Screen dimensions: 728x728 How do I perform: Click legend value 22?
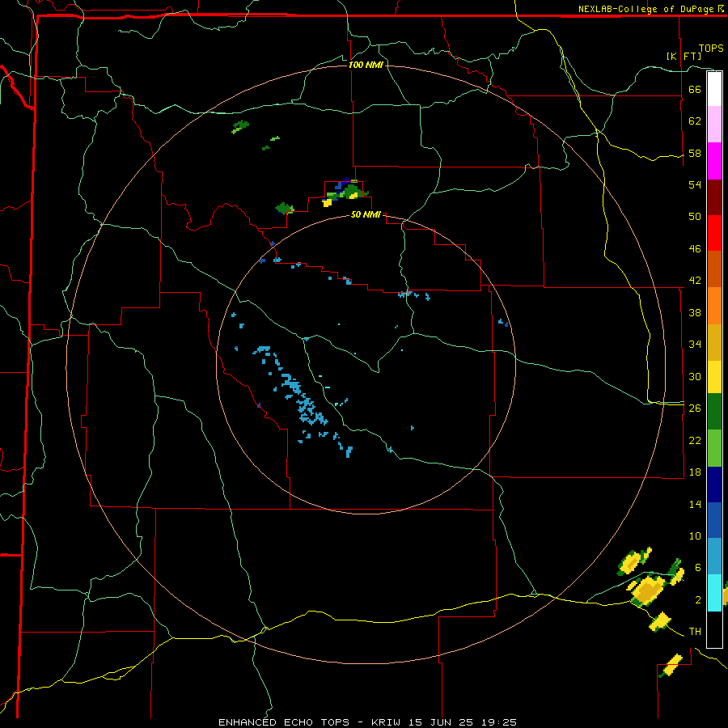[x=695, y=440]
